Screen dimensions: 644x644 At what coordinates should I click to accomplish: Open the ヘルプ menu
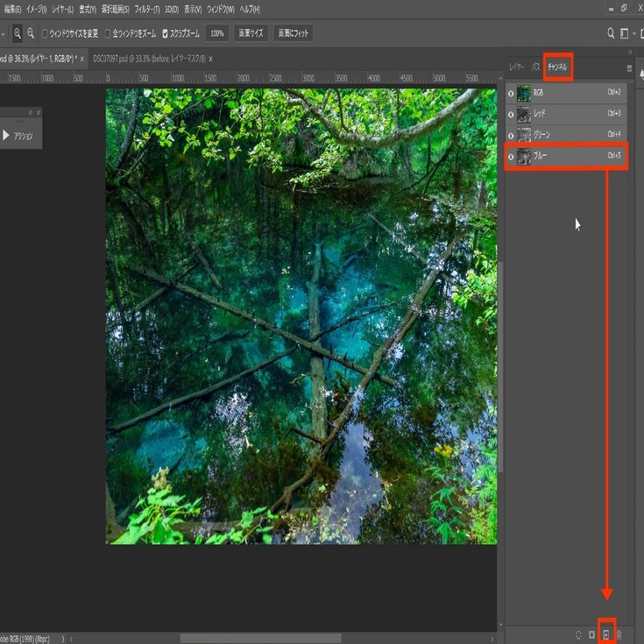[250, 9]
